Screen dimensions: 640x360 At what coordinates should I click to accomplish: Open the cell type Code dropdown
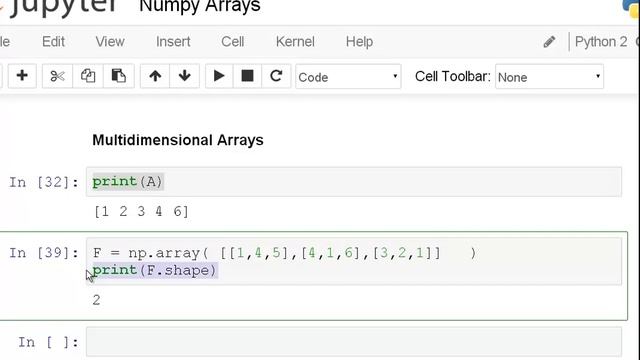point(348,77)
